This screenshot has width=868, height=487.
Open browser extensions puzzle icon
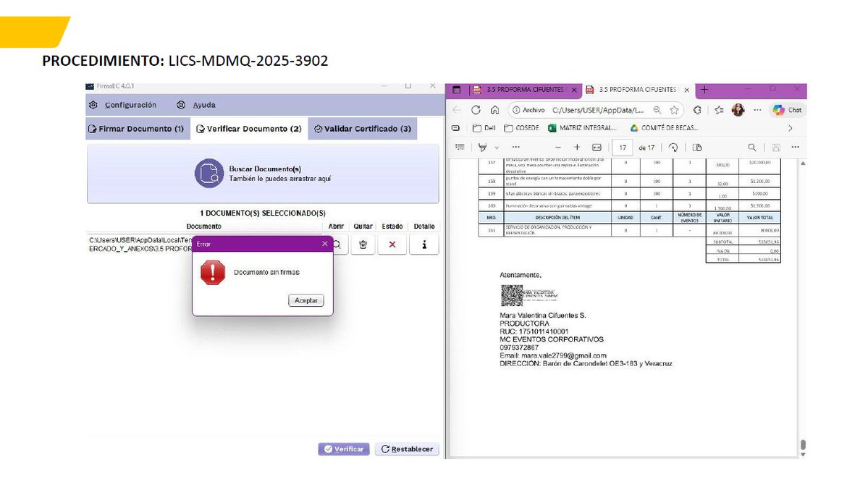coord(697,110)
